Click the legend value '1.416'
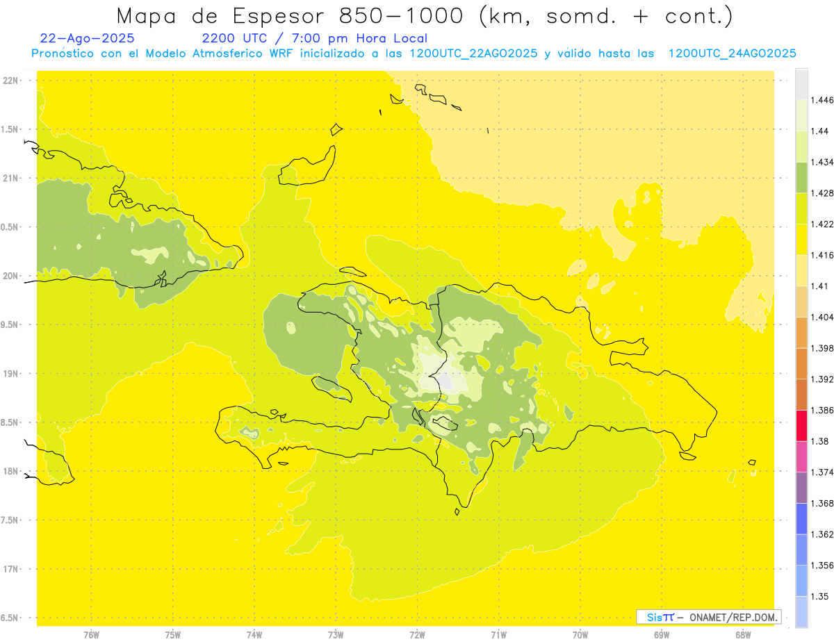 click(x=822, y=255)
